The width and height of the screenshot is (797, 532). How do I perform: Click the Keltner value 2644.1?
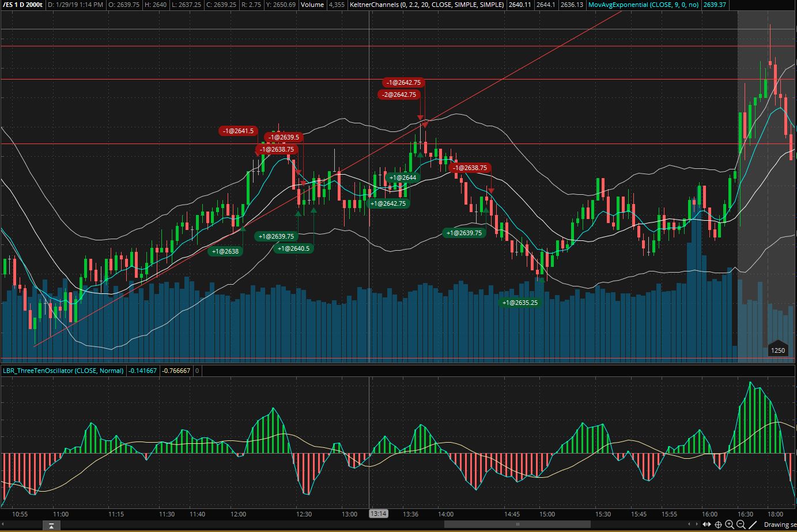[x=546, y=5]
